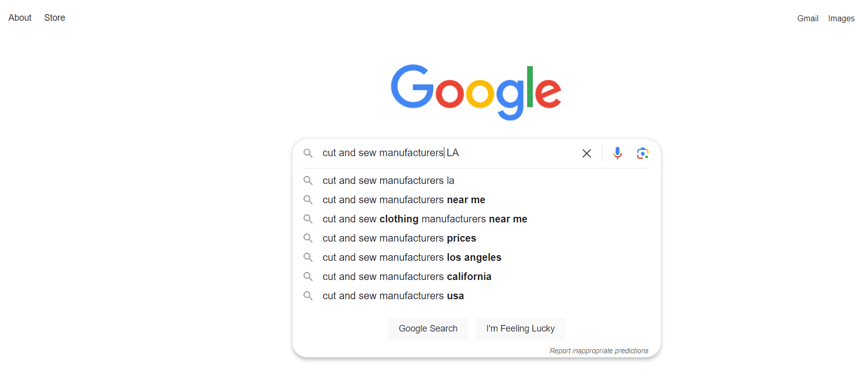This screenshot has height=374, width=868.
Task: Select suggestion 'cut and sew clothing manufacturers near me'
Action: [x=425, y=219]
